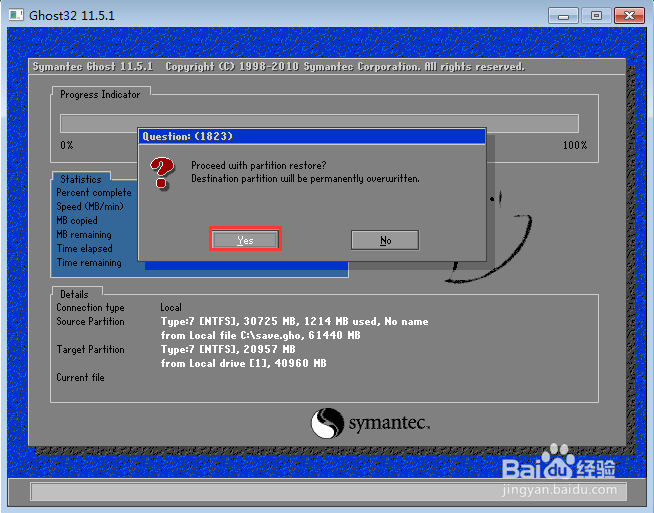Click the 'Ghost32 11.5.1' window title
The height and width of the screenshot is (513, 654).
point(72,15)
